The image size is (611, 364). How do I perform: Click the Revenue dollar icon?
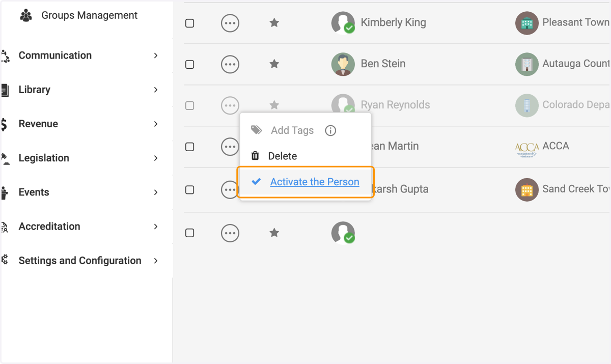[x=4, y=124]
